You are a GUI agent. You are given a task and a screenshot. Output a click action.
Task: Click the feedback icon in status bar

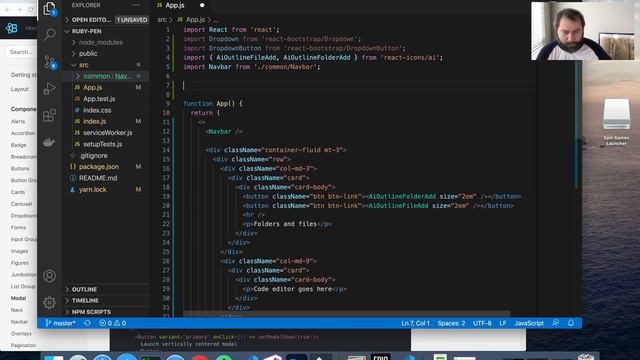(556, 323)
